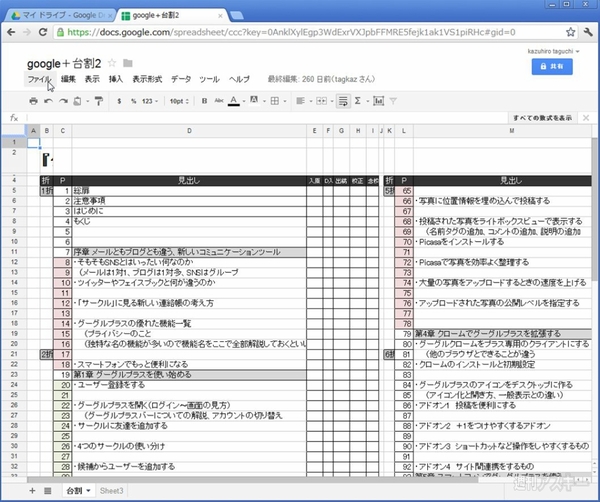Switch to the マイ ドライブ browser tab
The image size is (600, 502).
pos(61,16)
